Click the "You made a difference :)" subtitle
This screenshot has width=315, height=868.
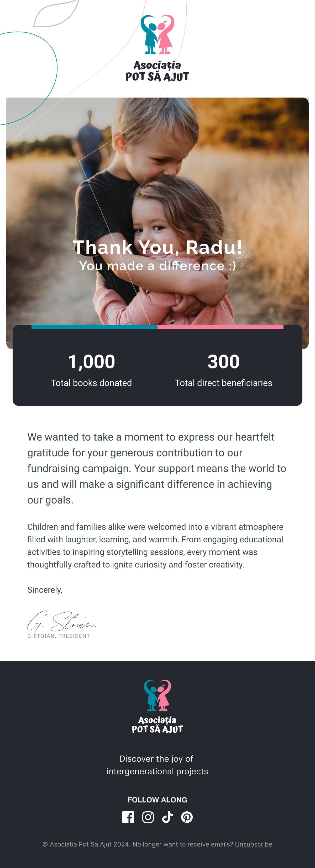coord(157,266)
